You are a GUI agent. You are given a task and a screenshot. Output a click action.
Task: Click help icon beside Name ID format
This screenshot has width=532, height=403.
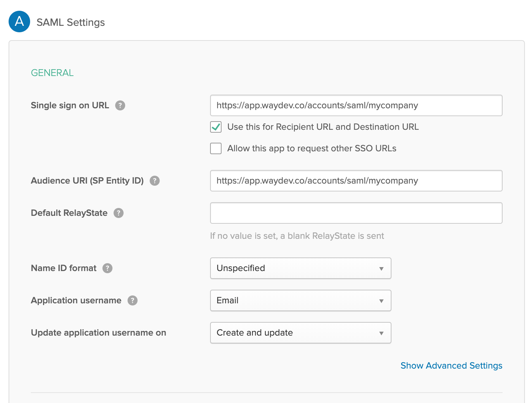[x=108, y=268]
